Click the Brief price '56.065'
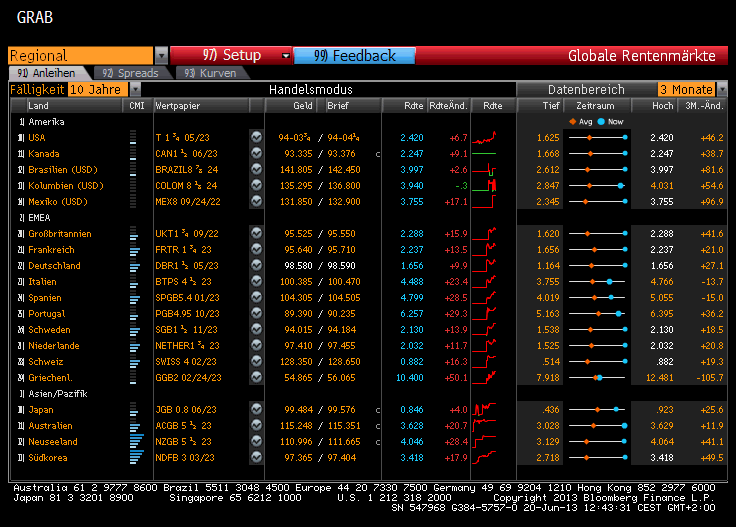 coord(341,377)
